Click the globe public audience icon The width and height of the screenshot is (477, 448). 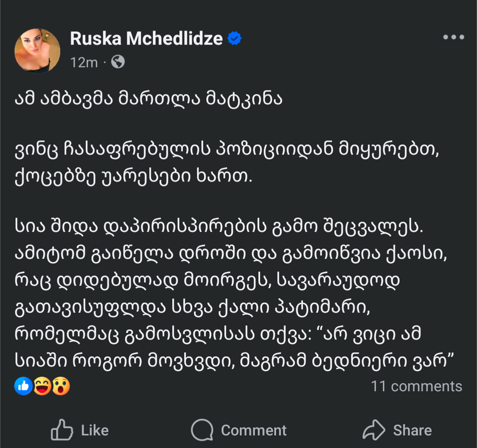pyautogui.click(x=118, y=62)
